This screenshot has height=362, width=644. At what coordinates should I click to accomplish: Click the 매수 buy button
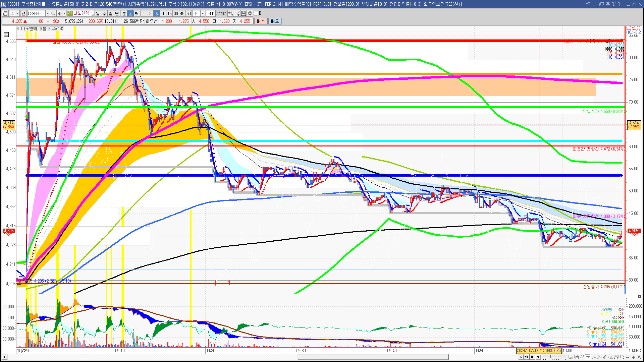click(x=261, y=21)
